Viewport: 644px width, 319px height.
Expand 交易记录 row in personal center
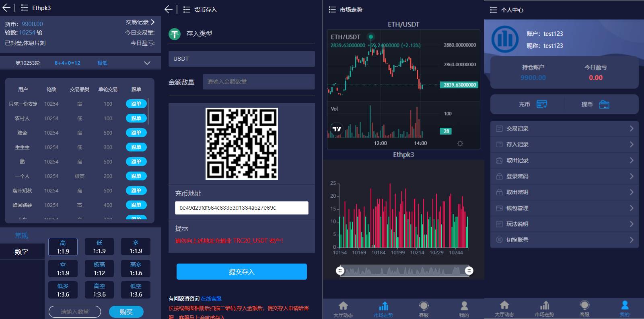564,129
